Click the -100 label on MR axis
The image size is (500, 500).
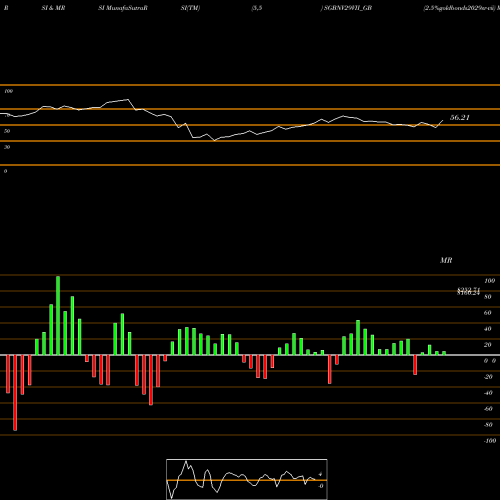click(x=490, y=441)
